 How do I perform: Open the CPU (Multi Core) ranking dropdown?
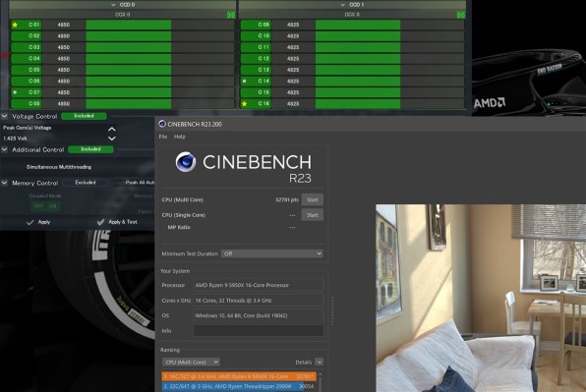click(191, 363)
